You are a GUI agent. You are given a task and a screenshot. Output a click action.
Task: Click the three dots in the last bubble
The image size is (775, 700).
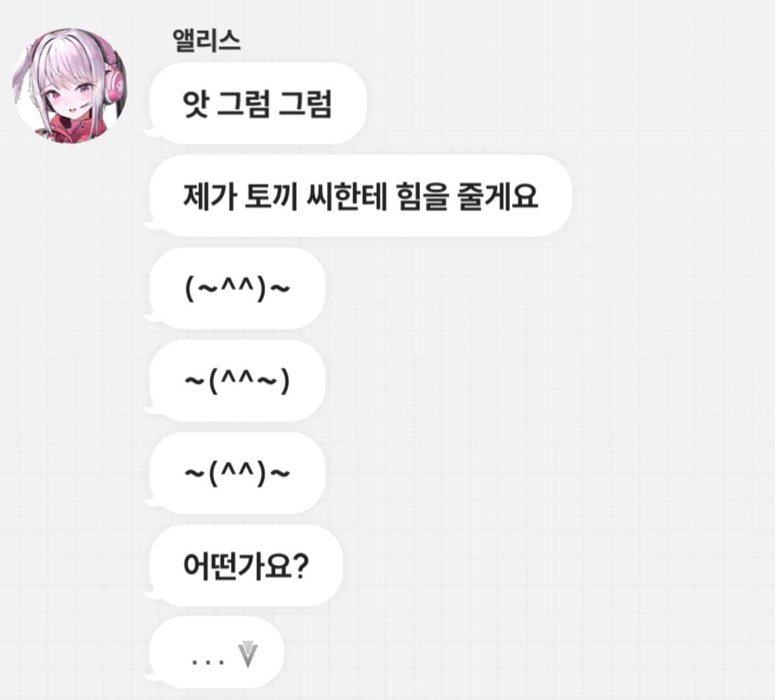(x=207, y=661)
